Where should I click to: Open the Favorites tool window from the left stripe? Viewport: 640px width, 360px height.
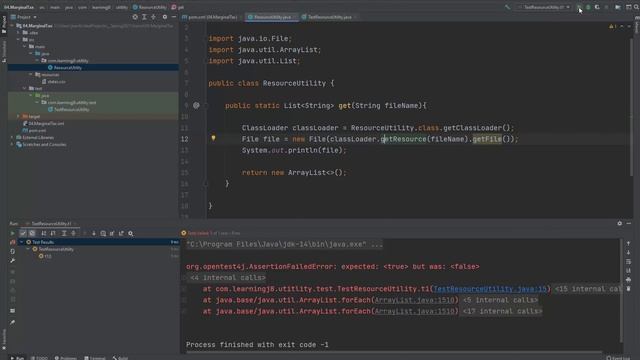[4, 340]
